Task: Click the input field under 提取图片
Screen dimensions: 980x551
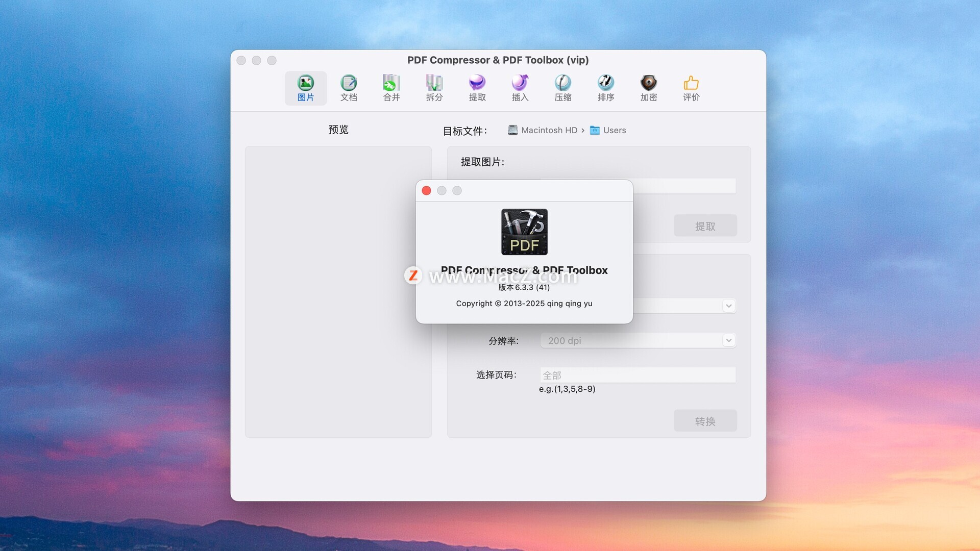Action: click(x=684, y=186)
